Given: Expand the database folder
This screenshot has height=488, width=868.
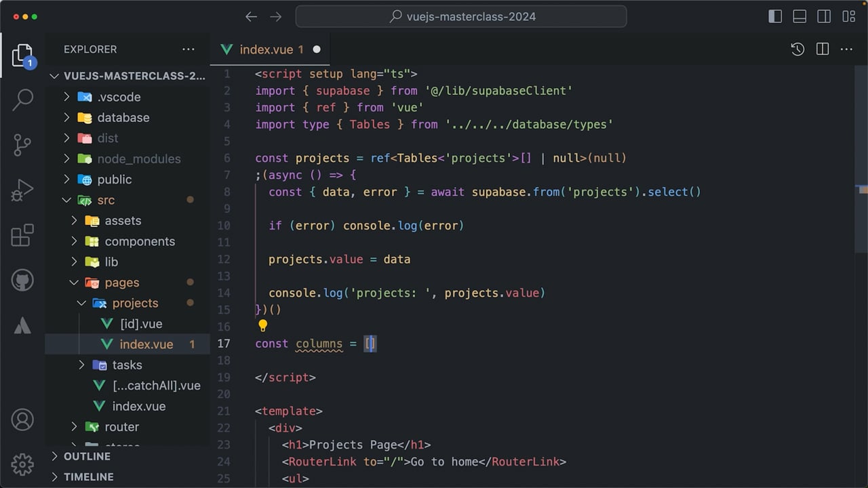Looking at the screenshot, I should point(127,117).
